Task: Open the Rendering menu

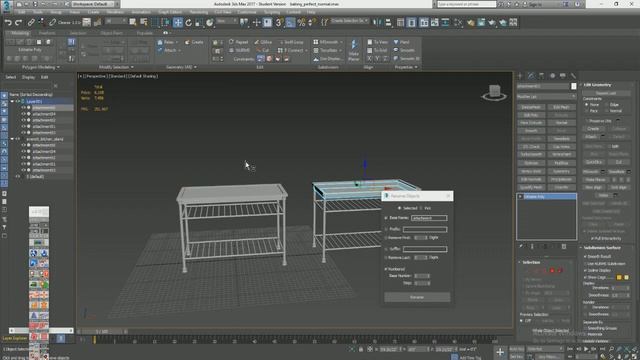Action: pyautogui.click(x=199, y=12)
